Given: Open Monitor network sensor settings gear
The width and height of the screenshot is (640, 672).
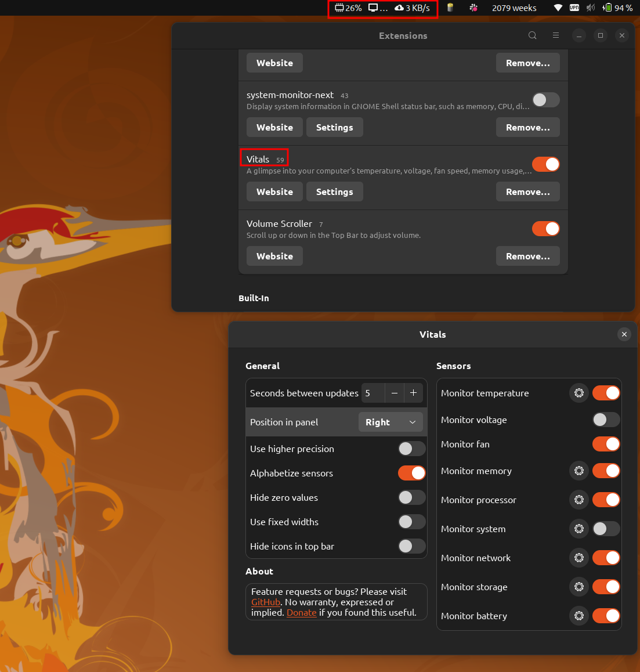Looking at the screenshot, I should 578,558.
